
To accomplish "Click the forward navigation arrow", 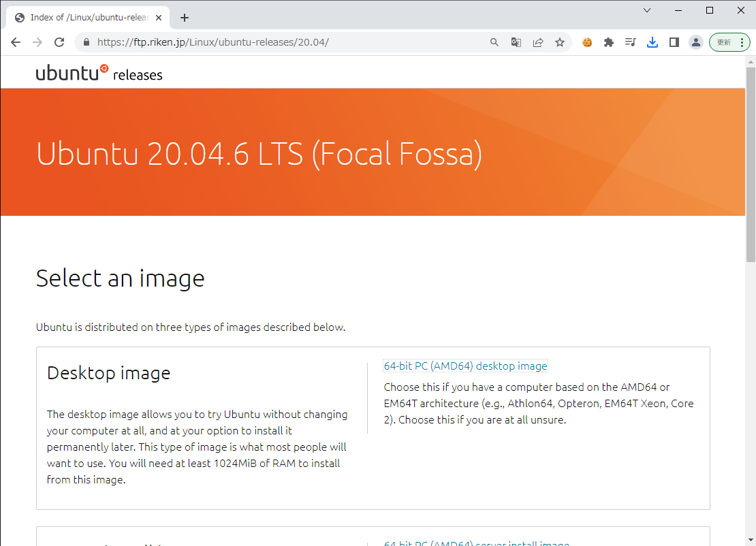I will pos(37,42).
